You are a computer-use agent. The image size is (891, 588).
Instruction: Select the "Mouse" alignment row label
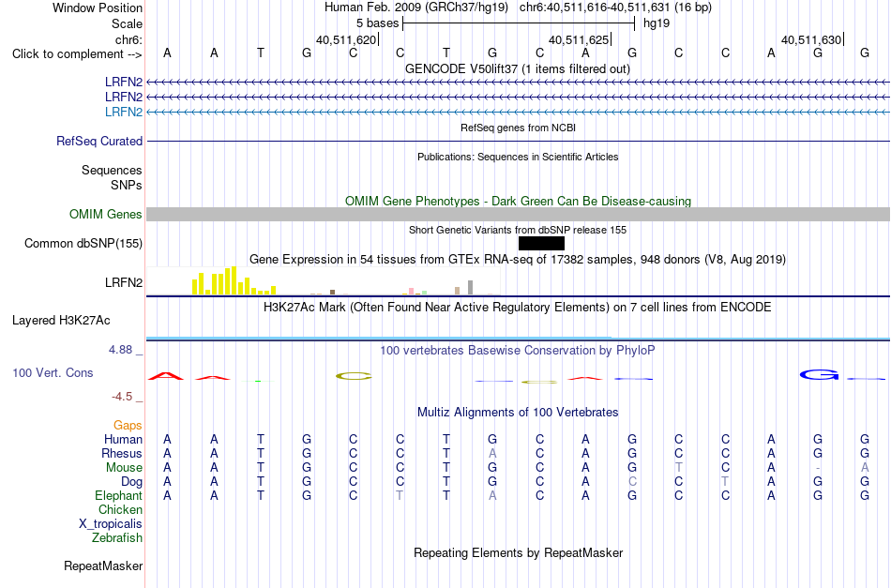pos(124,468)
